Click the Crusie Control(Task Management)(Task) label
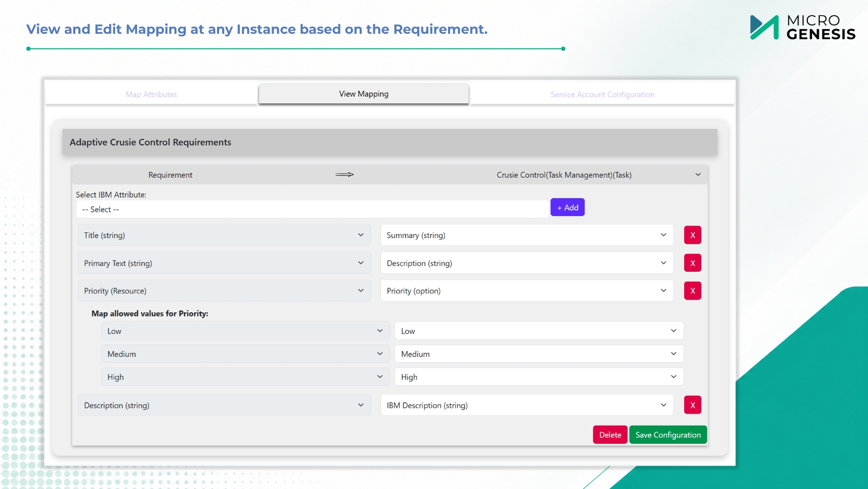 coord(564,175)
